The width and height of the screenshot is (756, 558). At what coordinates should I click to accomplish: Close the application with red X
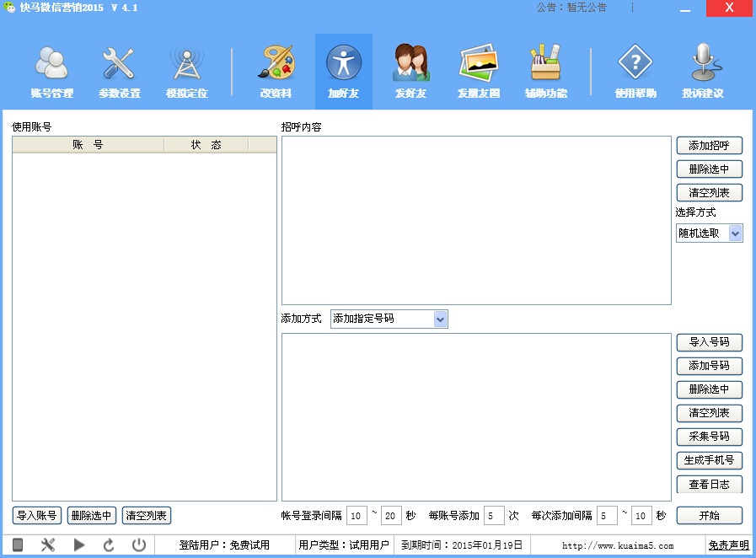[729, 8]
